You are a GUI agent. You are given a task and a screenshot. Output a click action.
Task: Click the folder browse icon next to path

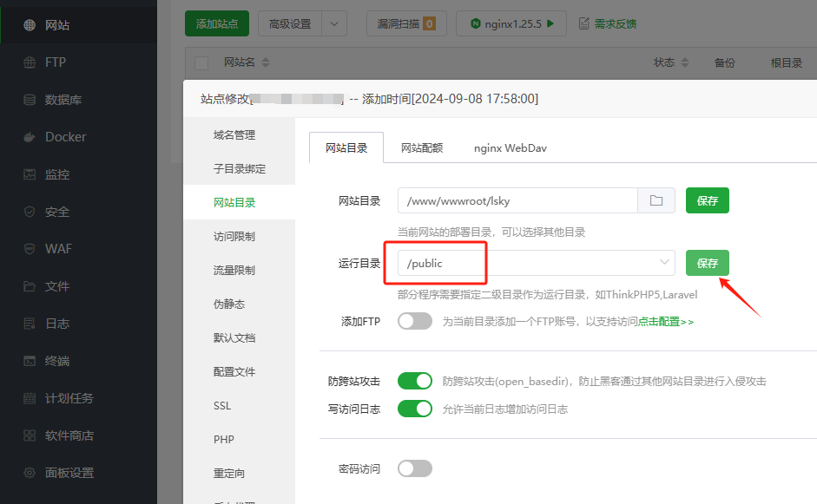[656, 200]
